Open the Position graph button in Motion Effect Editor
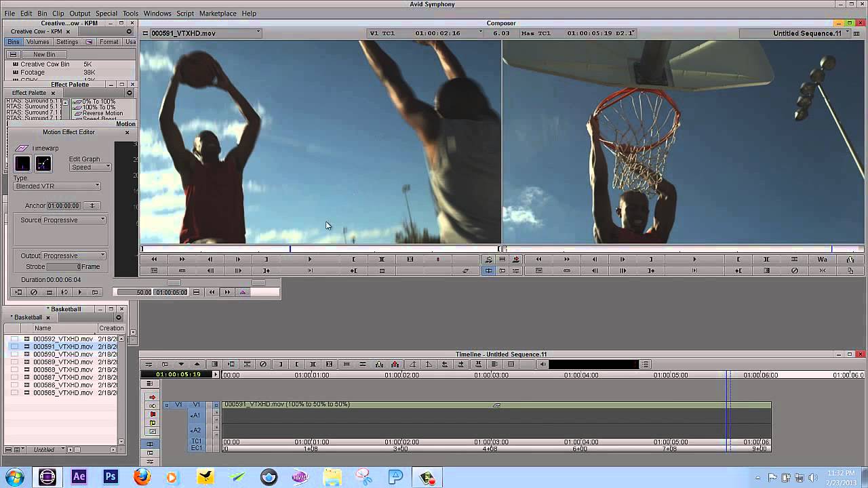Screen dimensions: 868x488 point(43,163)
